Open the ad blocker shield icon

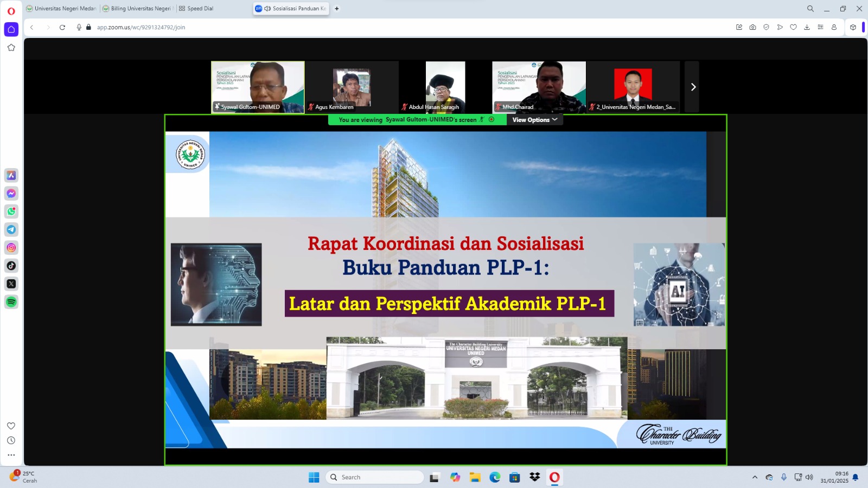[x=766, y=27]
